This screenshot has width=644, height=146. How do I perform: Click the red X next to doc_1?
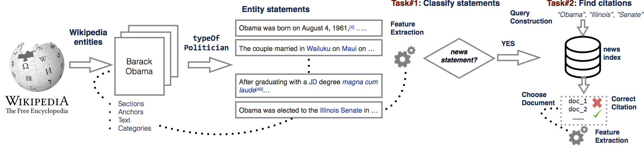click(597, 103)
